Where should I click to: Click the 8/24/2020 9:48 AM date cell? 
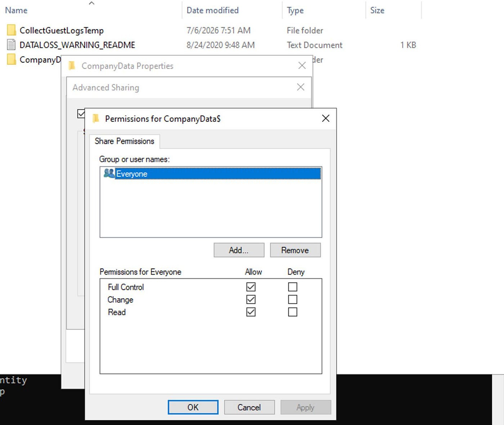(x=221, y=45)
